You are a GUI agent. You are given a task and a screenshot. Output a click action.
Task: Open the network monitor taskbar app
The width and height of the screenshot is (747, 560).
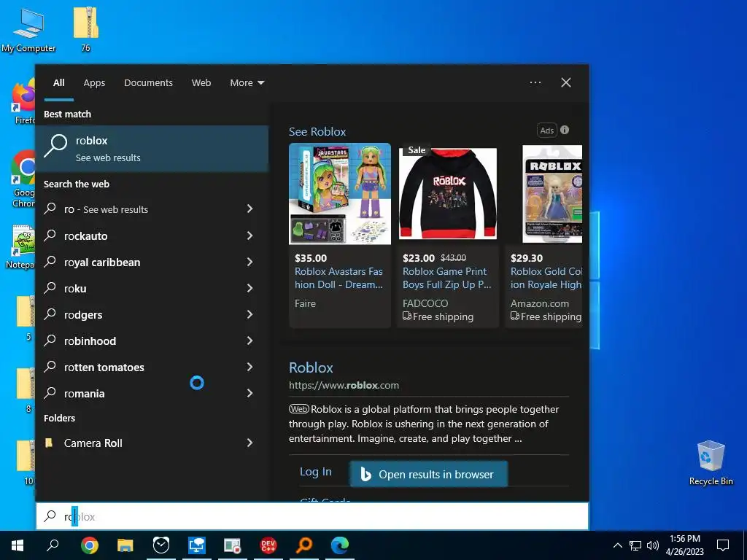pyautogui.click(x=197, y=545)
